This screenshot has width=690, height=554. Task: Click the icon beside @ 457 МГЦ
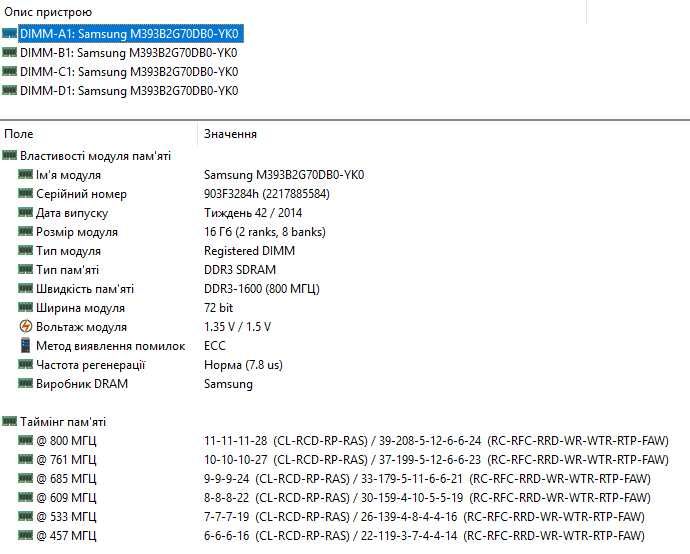(x=26, y=535)
